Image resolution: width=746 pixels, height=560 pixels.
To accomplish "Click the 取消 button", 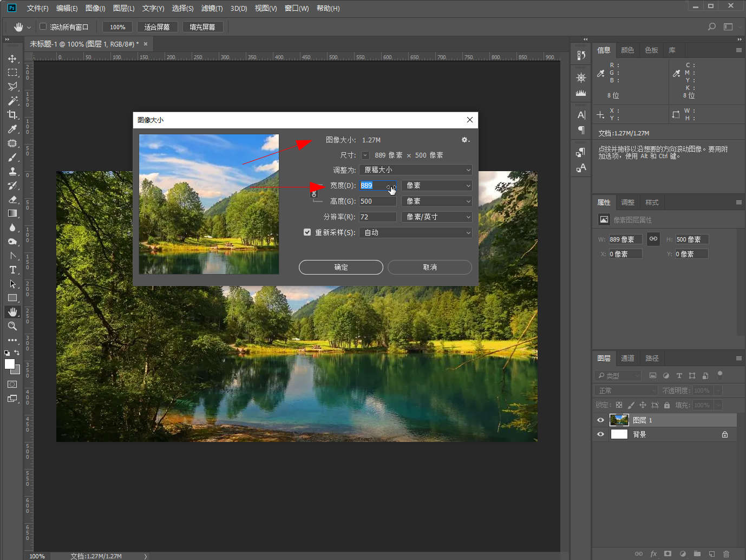I will pos(429,268).
